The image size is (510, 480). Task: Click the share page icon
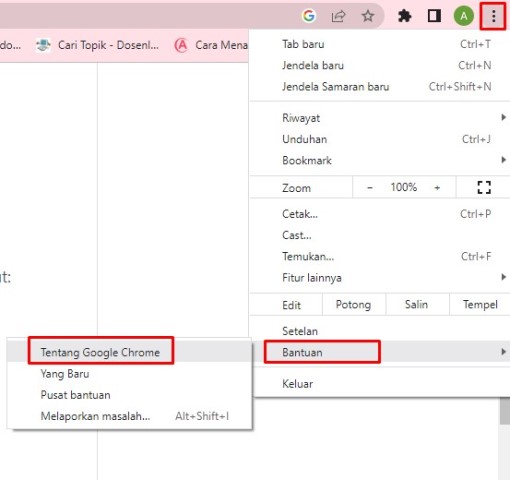pyautogui.click(x=338, y=16)
